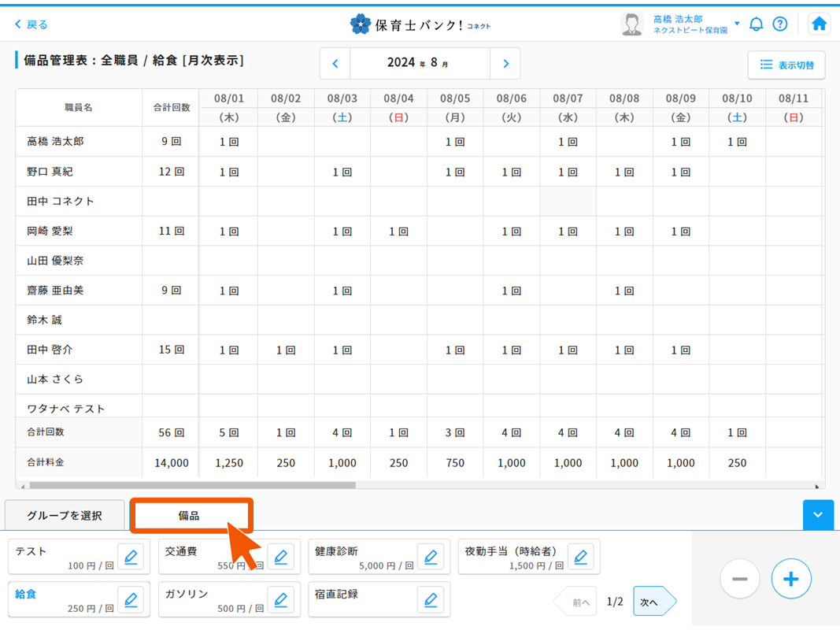Click the edit icon for ガソリン
840x630 pixels.
281,600
